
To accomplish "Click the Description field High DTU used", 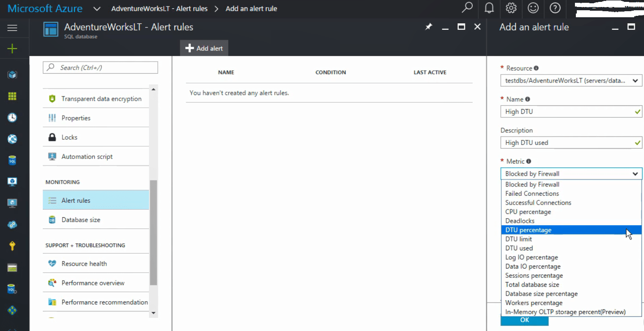I will click(571, 143).
